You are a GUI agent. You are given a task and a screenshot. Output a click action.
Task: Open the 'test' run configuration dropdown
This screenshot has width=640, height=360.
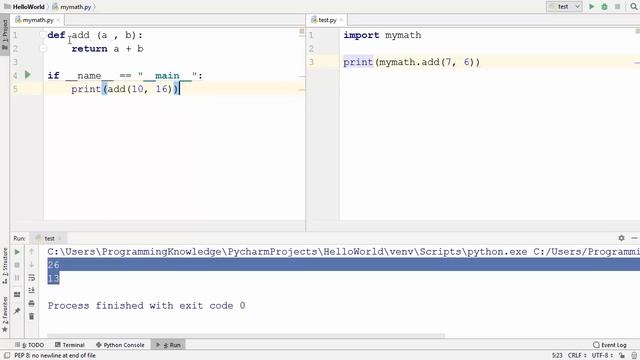(x=564, y=7)
